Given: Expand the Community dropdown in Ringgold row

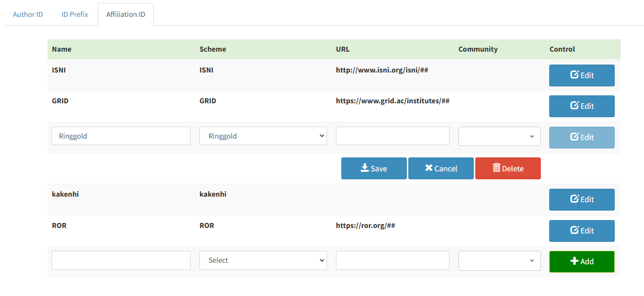Looking at the screenshot, I should (499, 137).
